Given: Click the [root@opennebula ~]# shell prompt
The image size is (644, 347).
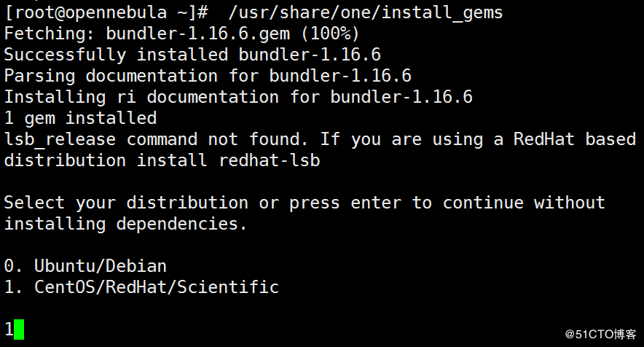Looking at the screenshot, I should [106, 12].
